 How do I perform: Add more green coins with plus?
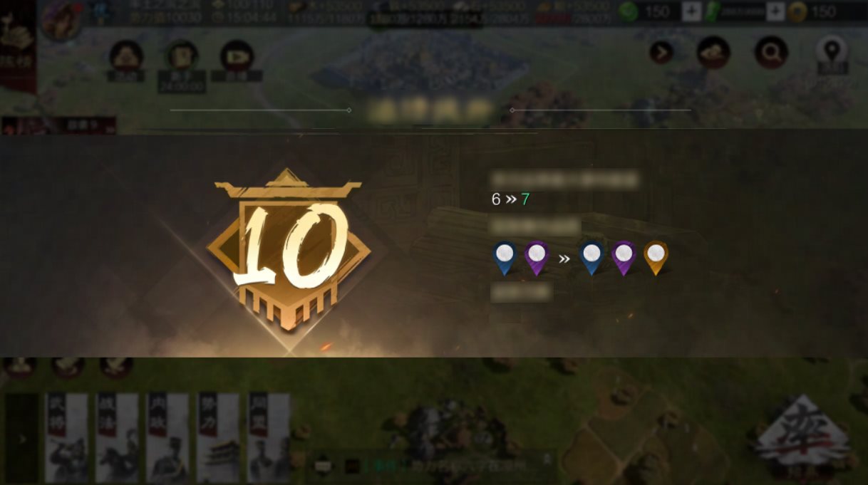[x=691, y=11]
